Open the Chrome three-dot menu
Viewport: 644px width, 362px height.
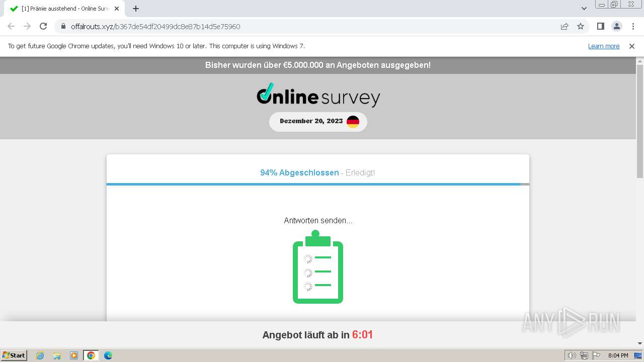[x=632, y=26]
